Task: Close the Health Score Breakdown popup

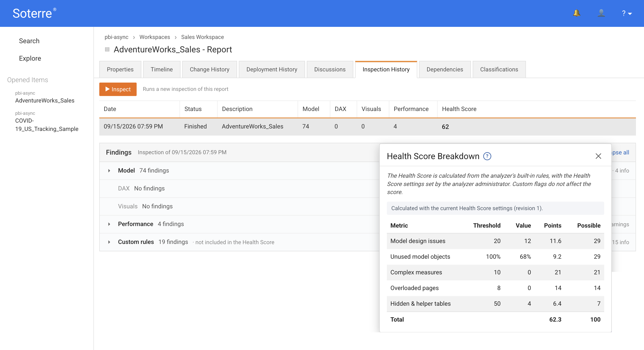Action: click(x=598, y=156)
